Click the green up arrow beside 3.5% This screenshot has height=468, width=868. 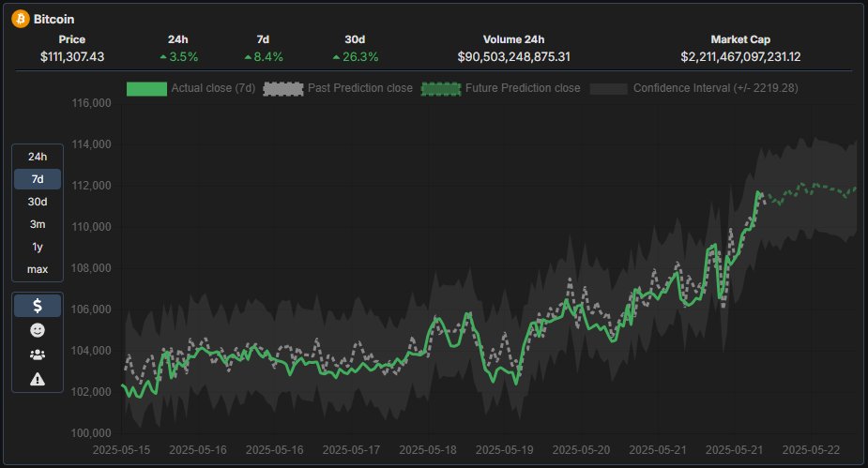point(163,57)
